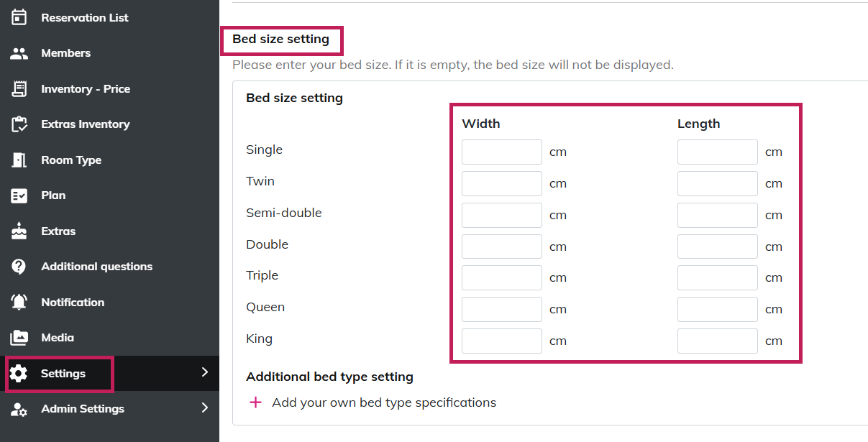
Task: Click the Inventory - Price receipt icon
Action: tap(19, 89)
